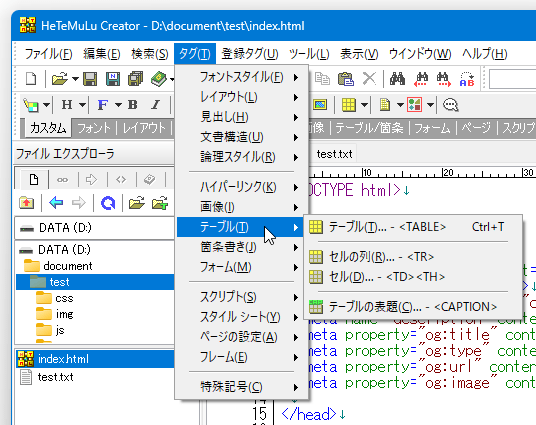The height and width of the screenshot is (425, 536).
Task: Open dropdown beside table grid icon
Action: pyautogui.click(x=364, y=105)
